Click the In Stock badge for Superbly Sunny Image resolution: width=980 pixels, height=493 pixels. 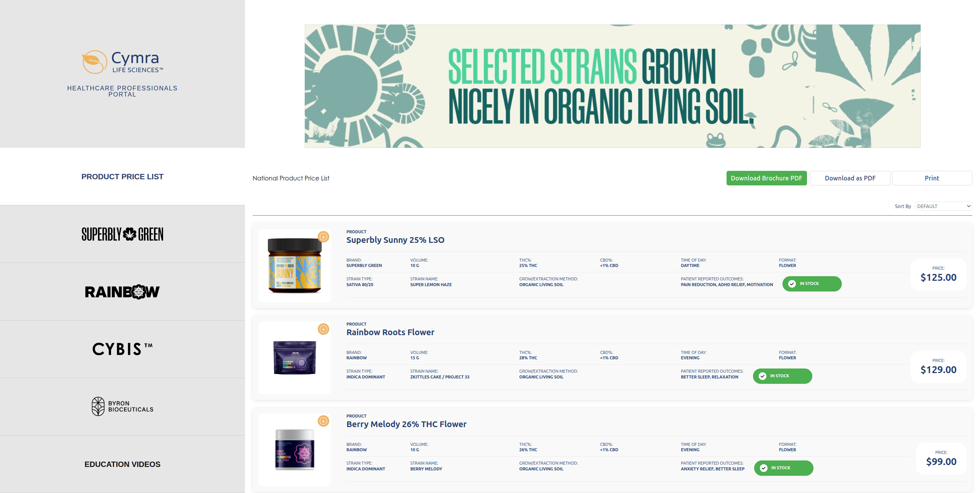pos(812,284)
